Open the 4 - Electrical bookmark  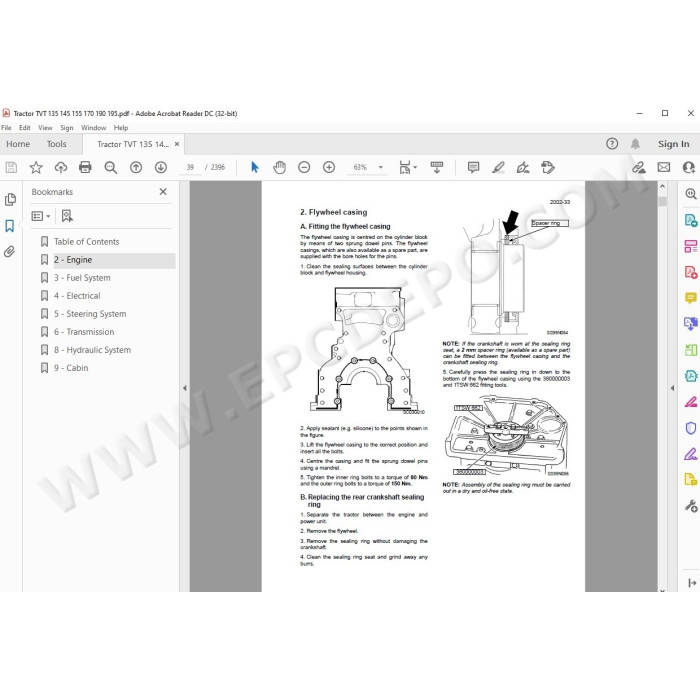click(x=77, y=296)
